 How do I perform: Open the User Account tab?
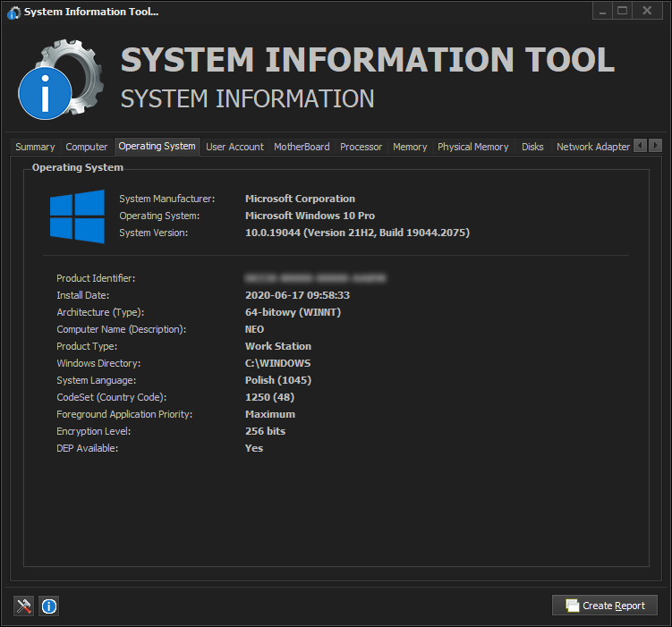click(x=234, y=147)
